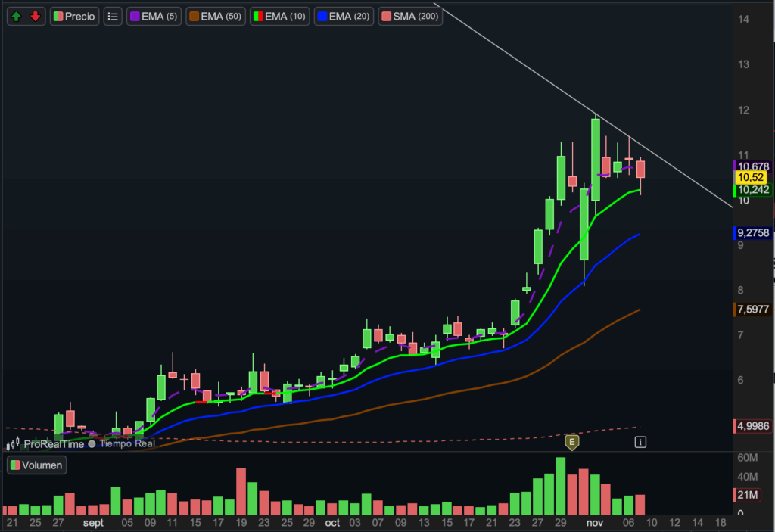This screenshot has height=532, width=775.
Task: Open the info 'i' icon on chart
Action: coord(640,441)
